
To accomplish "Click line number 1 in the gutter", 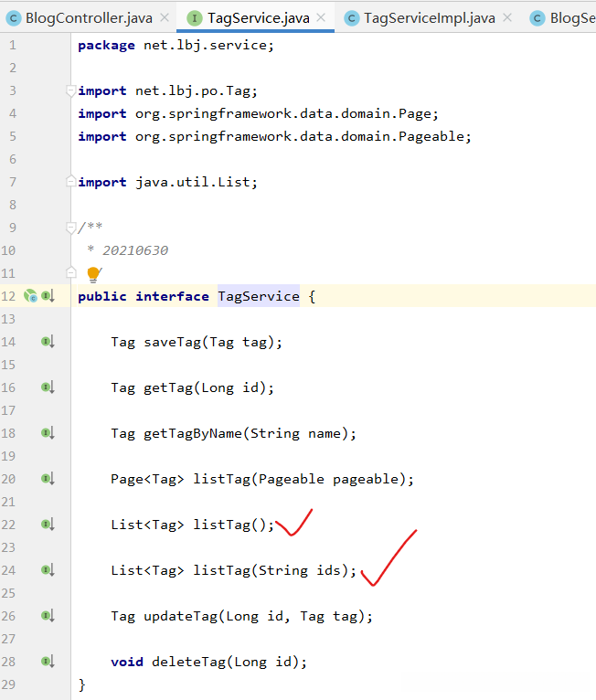I will [13, 45].
